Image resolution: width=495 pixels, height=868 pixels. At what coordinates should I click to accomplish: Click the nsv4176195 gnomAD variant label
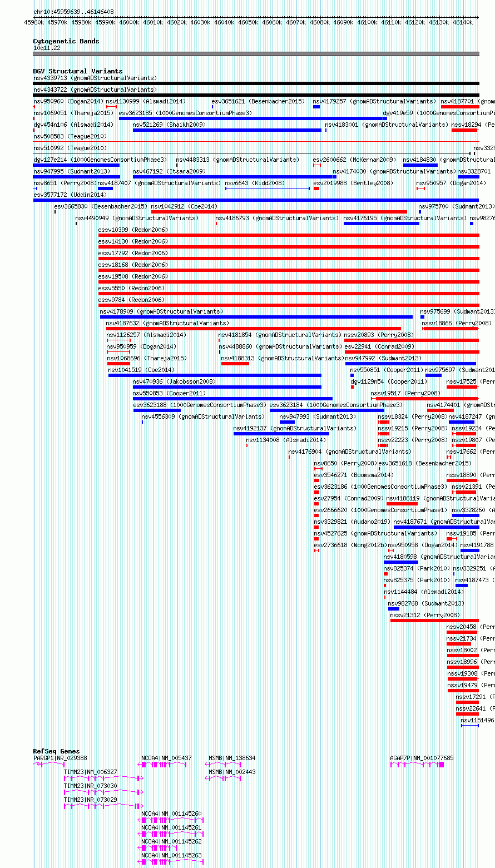point(405,218)
